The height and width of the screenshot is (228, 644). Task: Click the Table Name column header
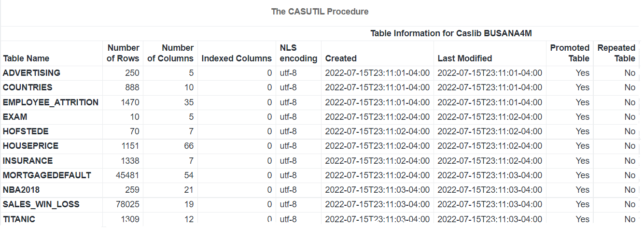(26, 58)
